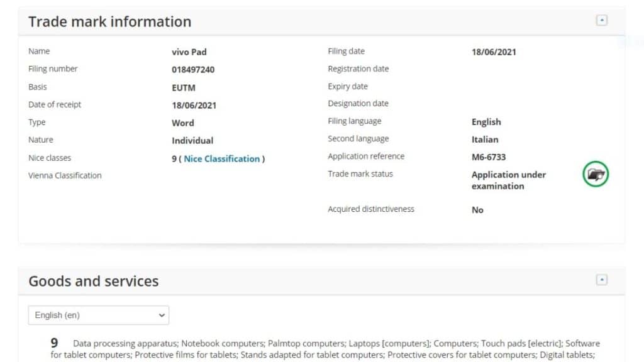Screen dimensions: 644x362
Task: Open the Nice Classification link
Action: tap(222, 159)
